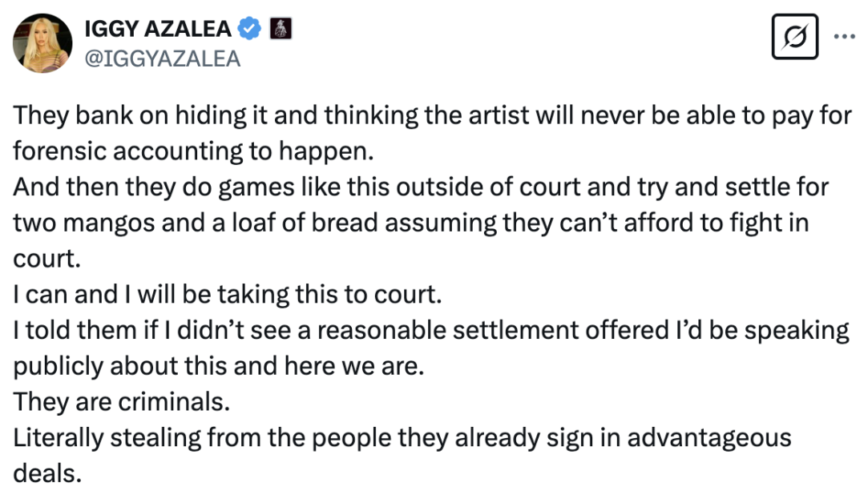Click the single word "court." line

(47, 259)
